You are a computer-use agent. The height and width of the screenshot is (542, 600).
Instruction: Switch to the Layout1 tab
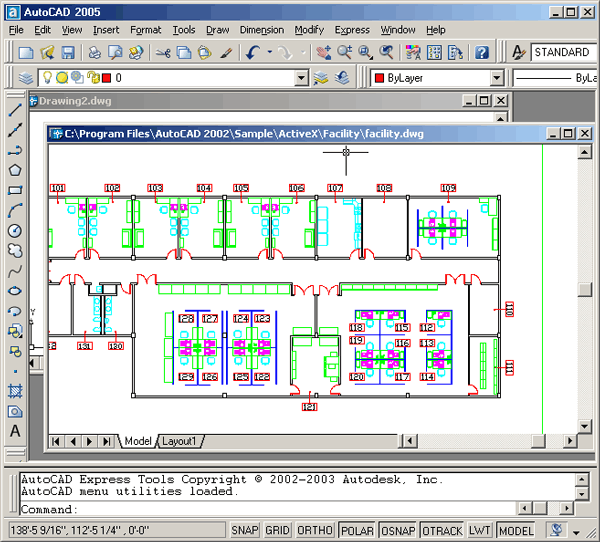(179, 441)
